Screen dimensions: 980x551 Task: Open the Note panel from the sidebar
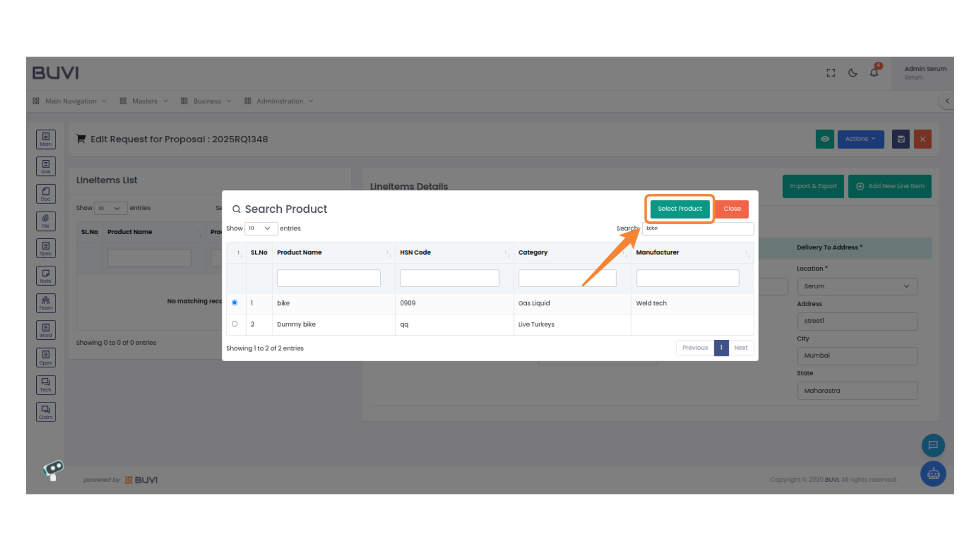(x=46, y=275)
